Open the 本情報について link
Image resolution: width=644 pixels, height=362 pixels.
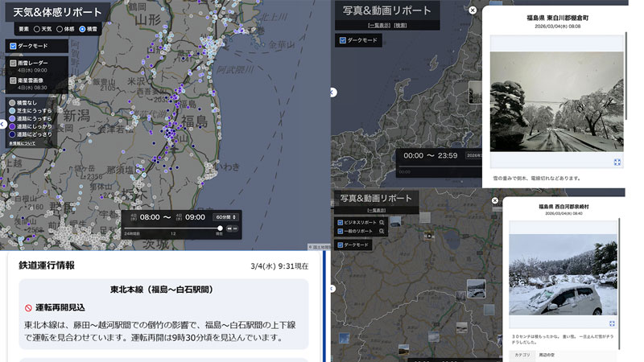[22, 143]
